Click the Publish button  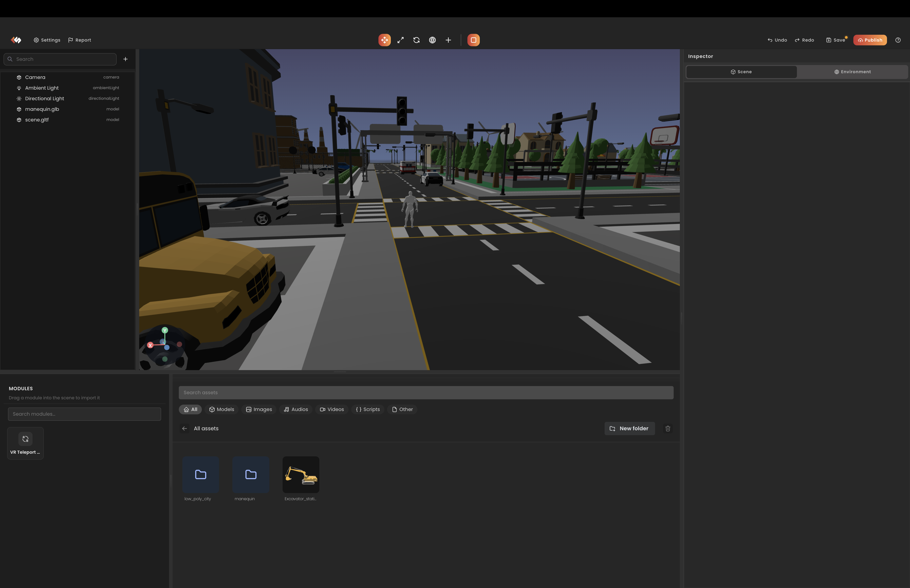point(870,40)
